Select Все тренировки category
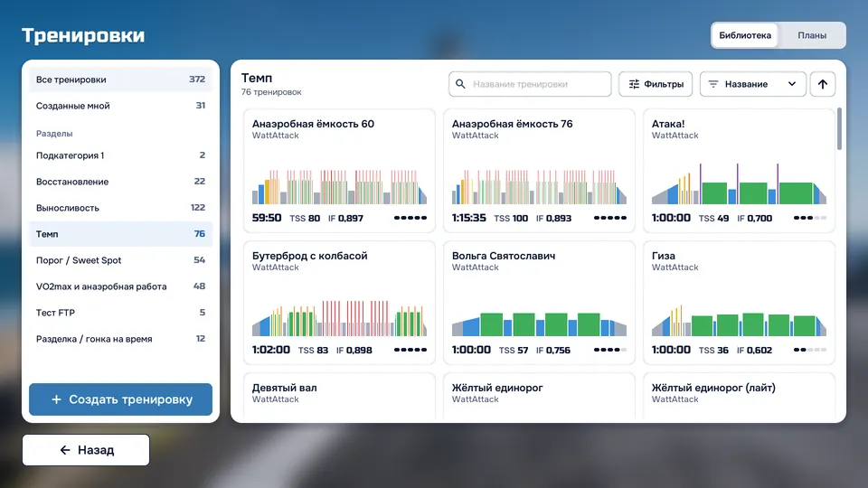The image size is (868, 488). (x=120, y=80)
